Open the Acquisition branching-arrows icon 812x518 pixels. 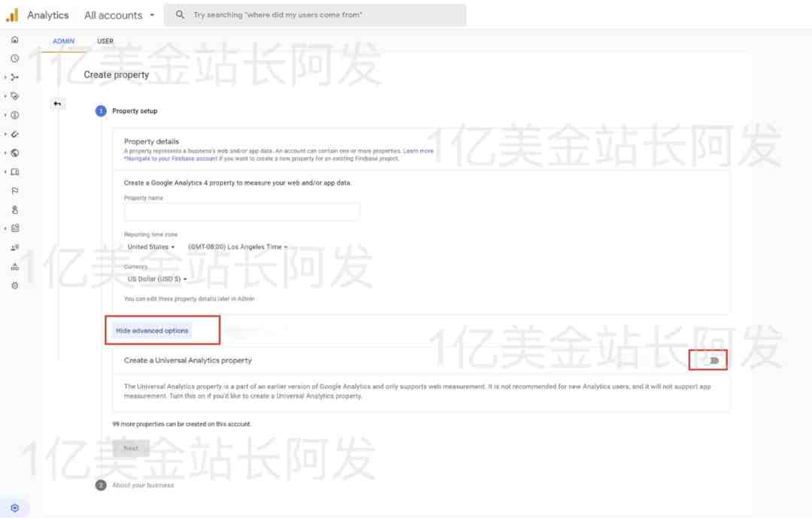point(14,77)
